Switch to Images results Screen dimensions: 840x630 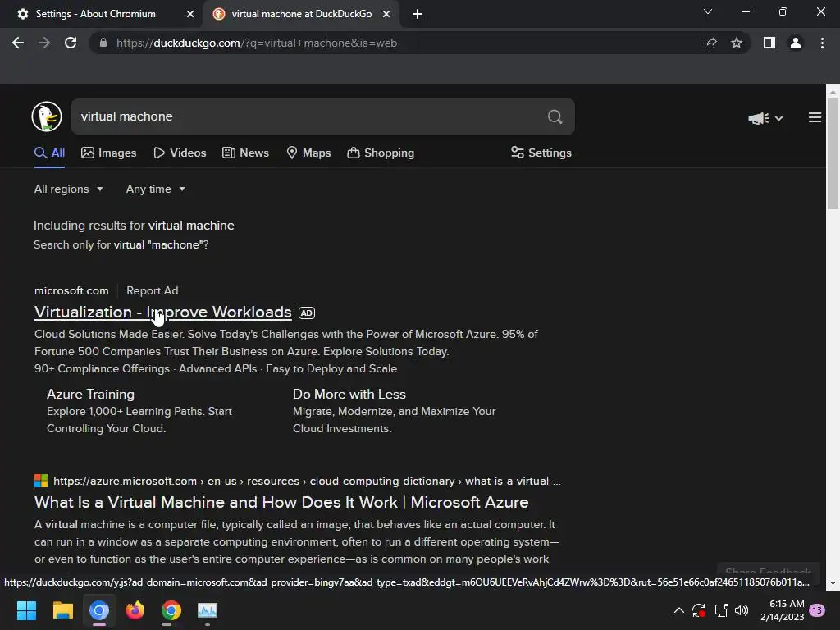(109, 153)
